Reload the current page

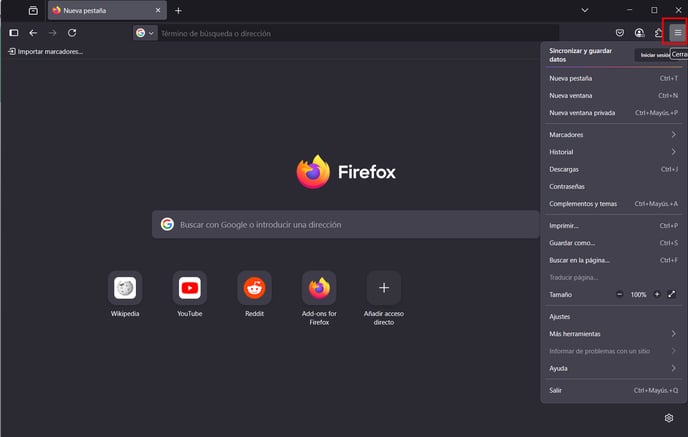[x=72, y=33]
